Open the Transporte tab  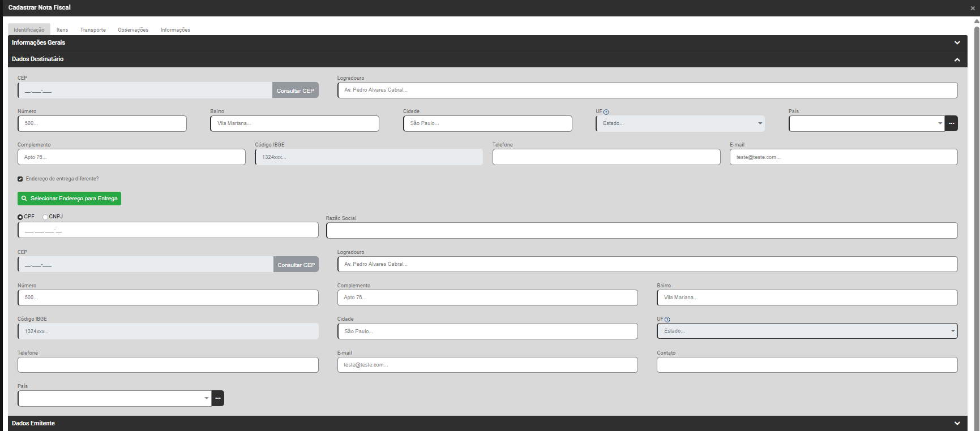click(93, 30)
